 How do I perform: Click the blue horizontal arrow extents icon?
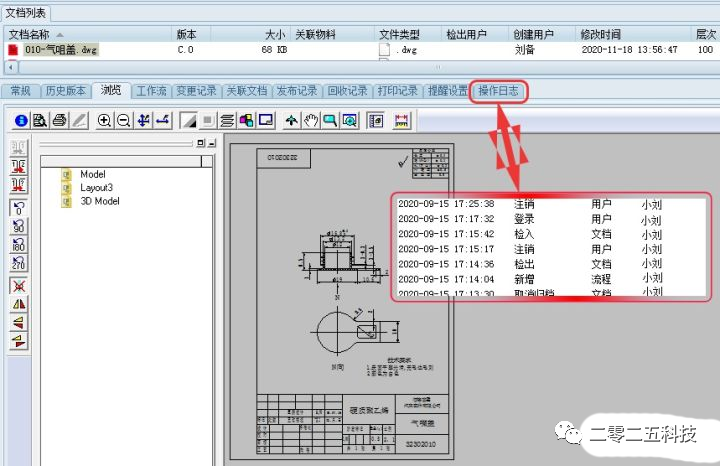click(163, 121)
